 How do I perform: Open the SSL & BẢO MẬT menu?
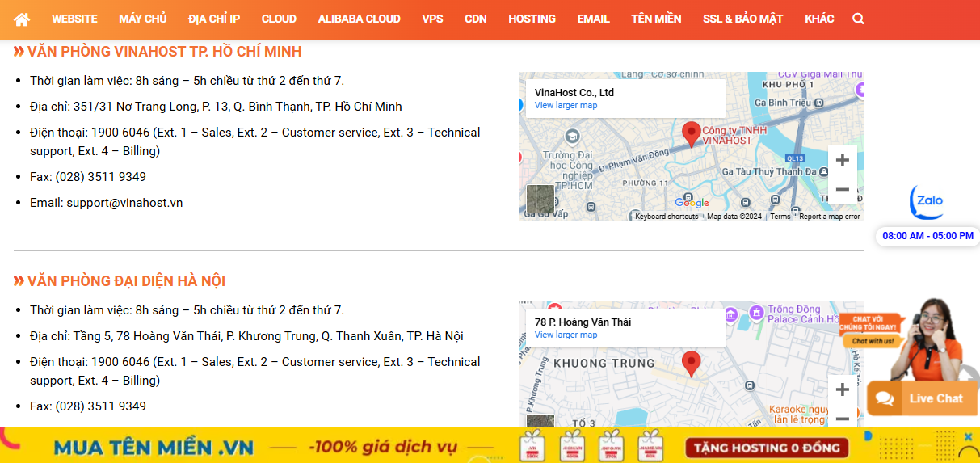(x=743, y=19)
